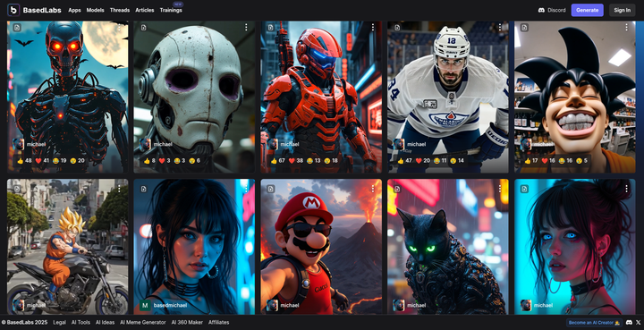Open the AI Meme Generator footer link
The width and height of the screenshot is (644, 330).
(143, 323)
